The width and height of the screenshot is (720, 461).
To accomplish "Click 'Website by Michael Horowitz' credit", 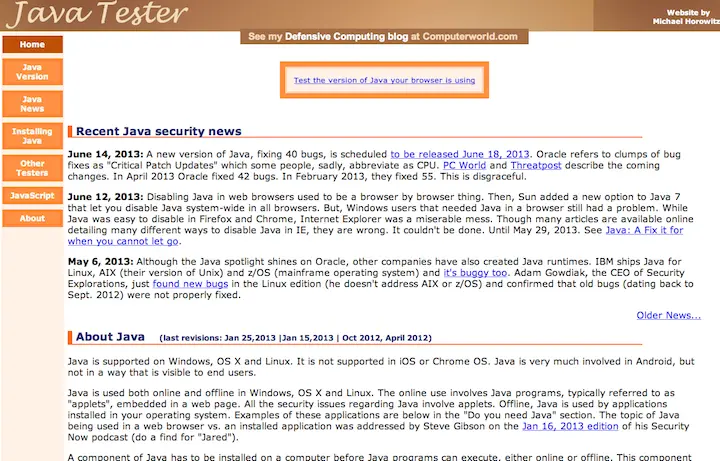I will [686, 17].
